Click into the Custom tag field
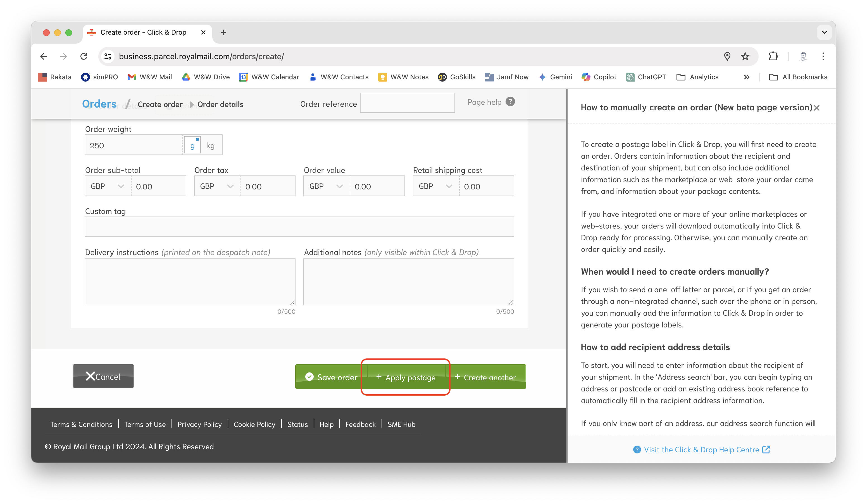This screenshot has width=867, height=504. point(299,227)
